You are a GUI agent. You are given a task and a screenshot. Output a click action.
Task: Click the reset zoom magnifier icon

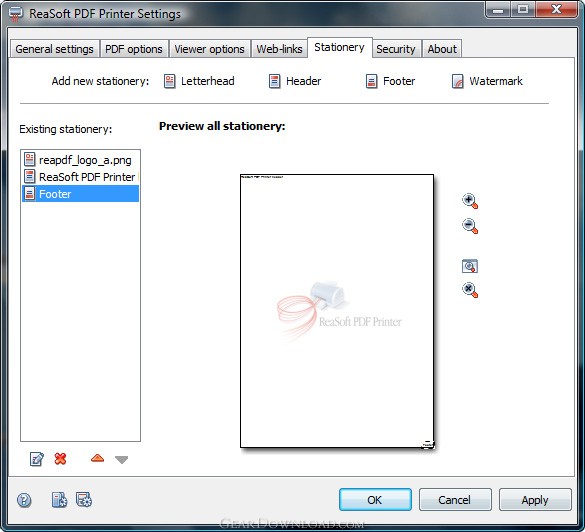point(470,290)
